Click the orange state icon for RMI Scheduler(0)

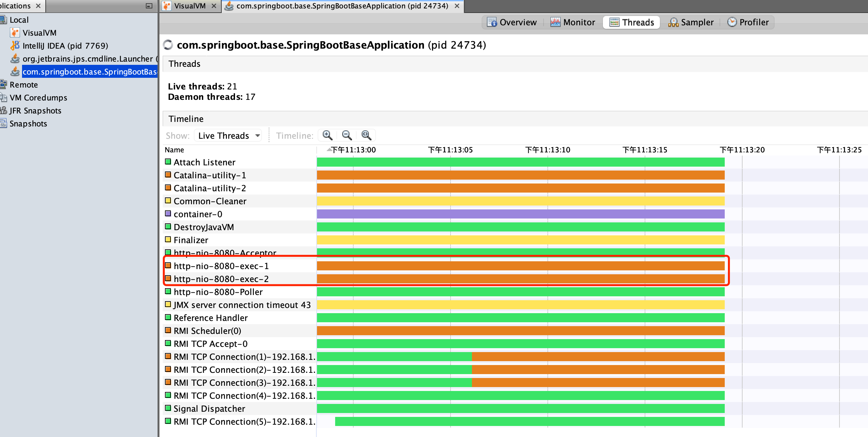[x=168, y=331]
